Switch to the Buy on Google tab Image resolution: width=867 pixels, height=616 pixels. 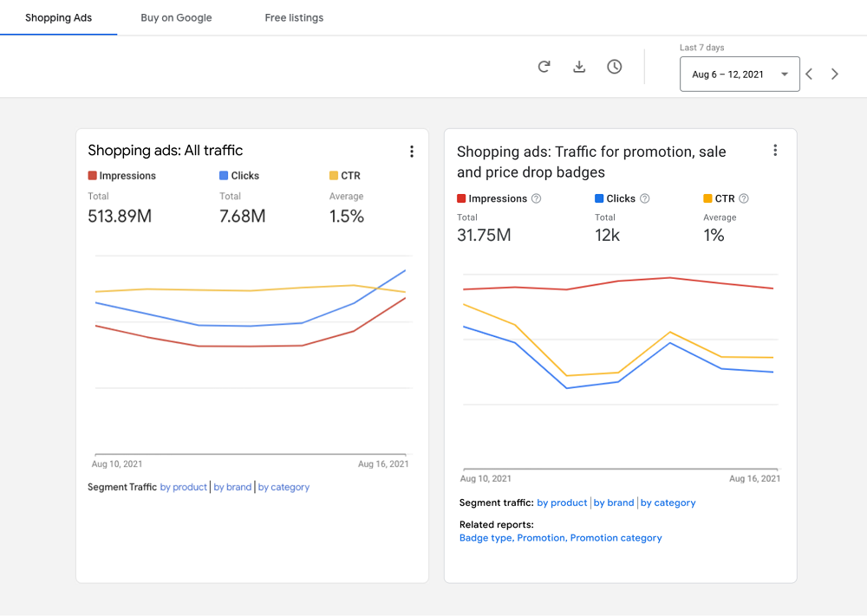tap(176, 17)
